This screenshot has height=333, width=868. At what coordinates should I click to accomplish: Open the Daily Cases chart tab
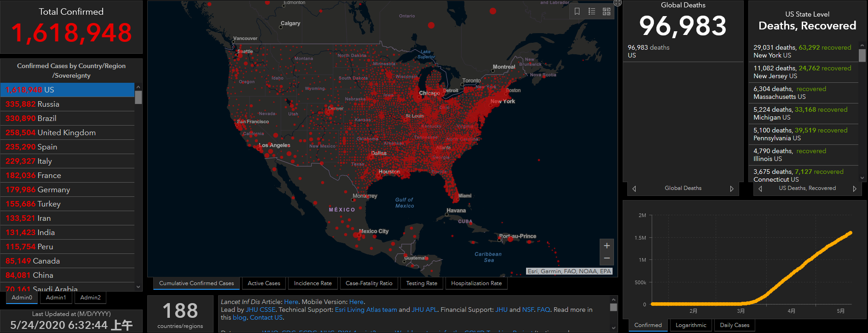[735, 325]
